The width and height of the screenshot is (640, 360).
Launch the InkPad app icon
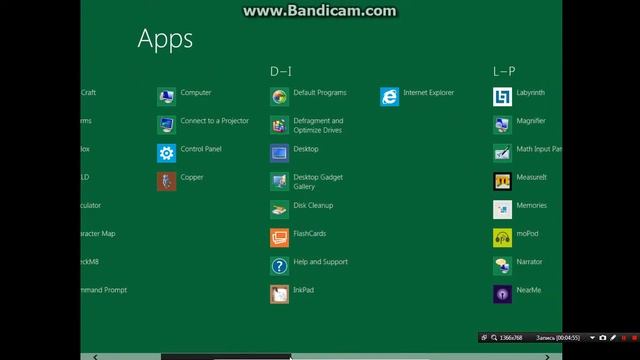click(280, 294)
